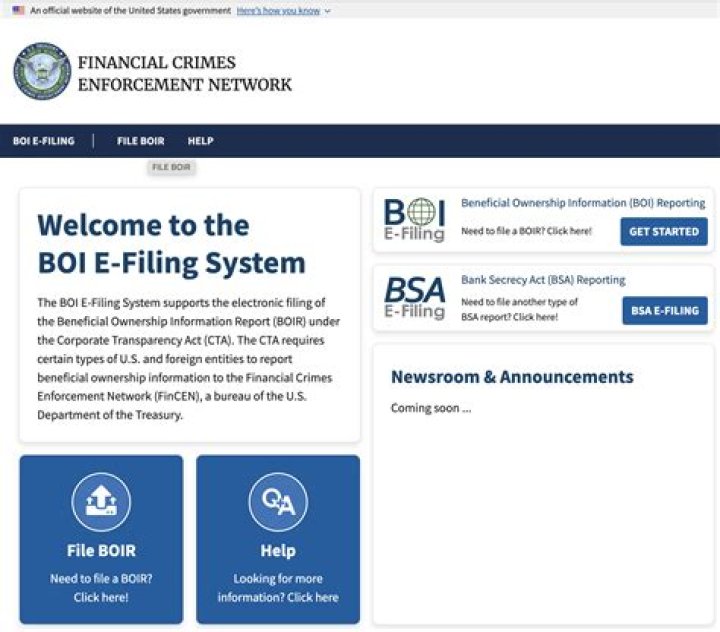Screen dimensions: 720x632
Task: Click Bank Secrecy Act (BSA) Reporting heading
Action: [x=543, y=280]
